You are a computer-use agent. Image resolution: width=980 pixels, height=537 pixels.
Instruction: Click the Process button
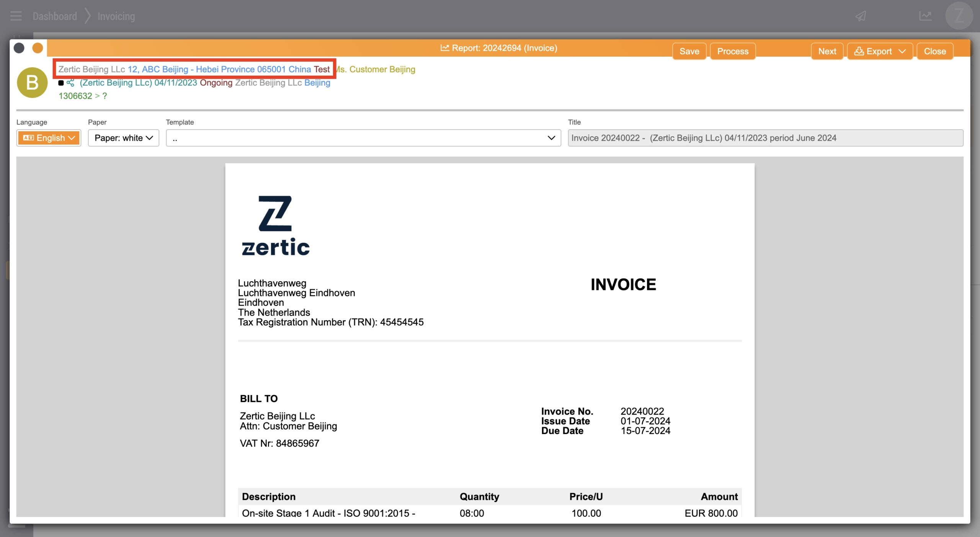point(732,51)
